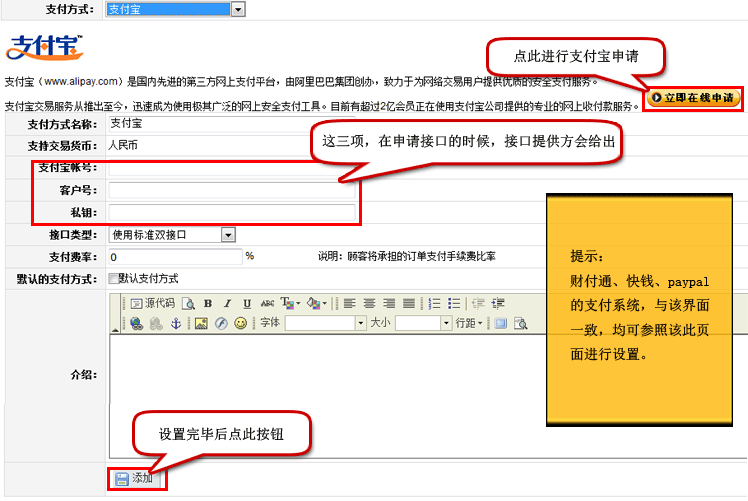Click the 支付方式名称 input field
The image size is (748, 501).
[x=232, y=124]
